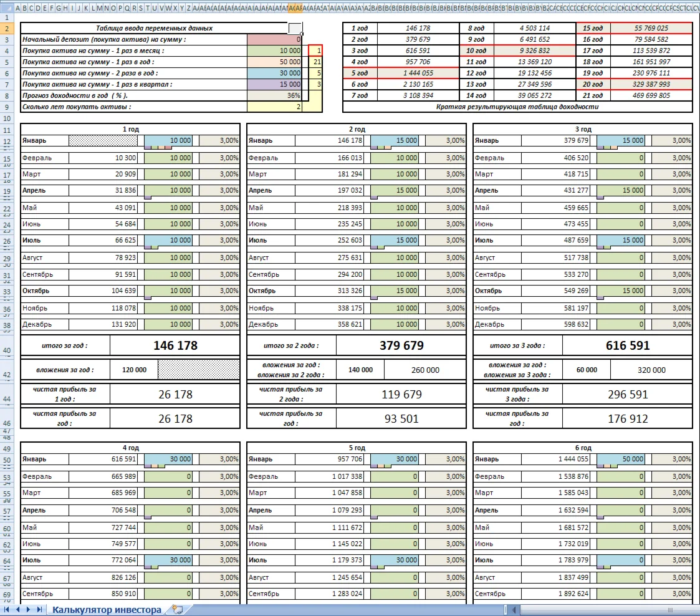Viewport: 700px width, 616px height.
Task: Click the tab bar split handle
Action: (x=506, y=609)
